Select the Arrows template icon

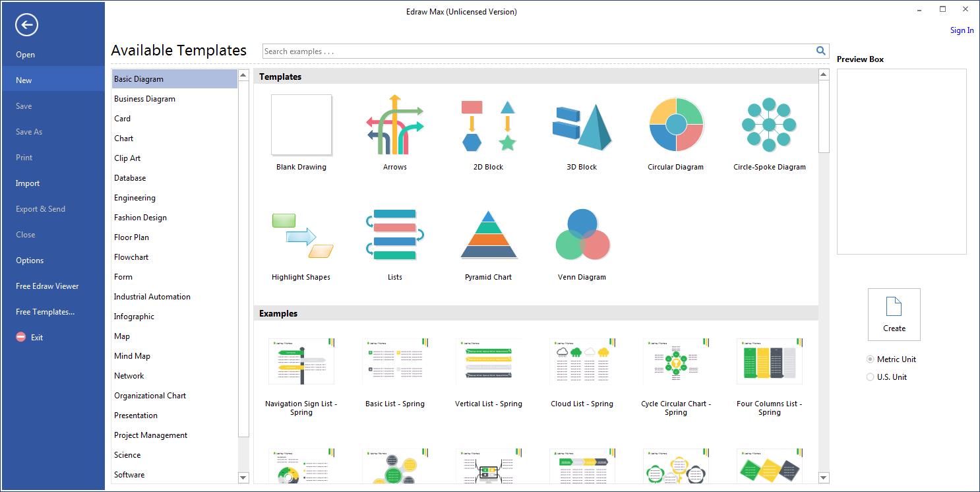(x=394, y=125)
